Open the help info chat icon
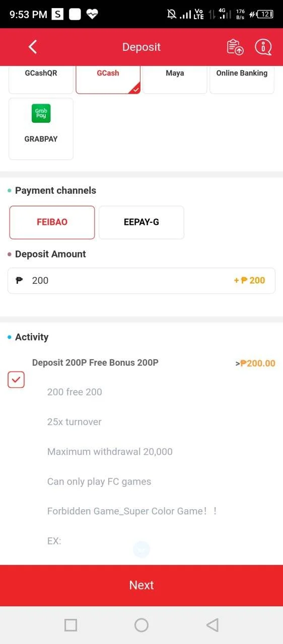The height and width of the screenshot is (644, 283). [x=263, y=47]
